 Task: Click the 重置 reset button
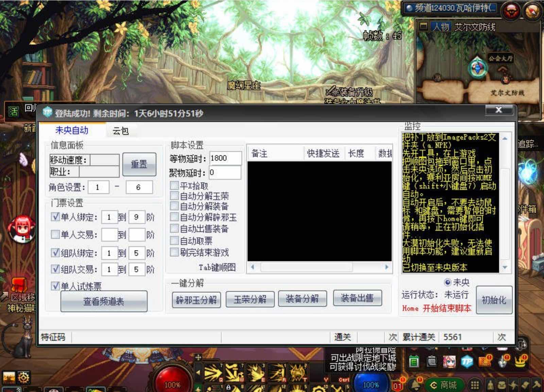point(139,164)
